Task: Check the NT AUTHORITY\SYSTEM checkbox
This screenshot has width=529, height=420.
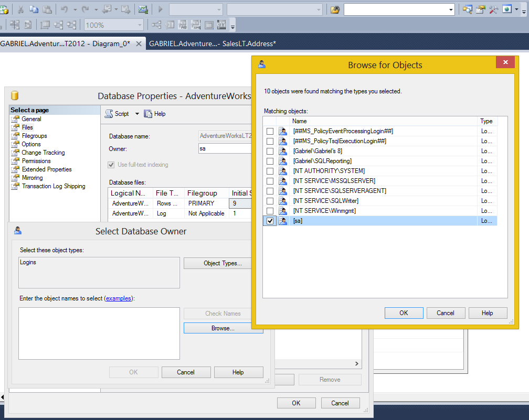Action: pyautogui.click(x=270, y=171)
